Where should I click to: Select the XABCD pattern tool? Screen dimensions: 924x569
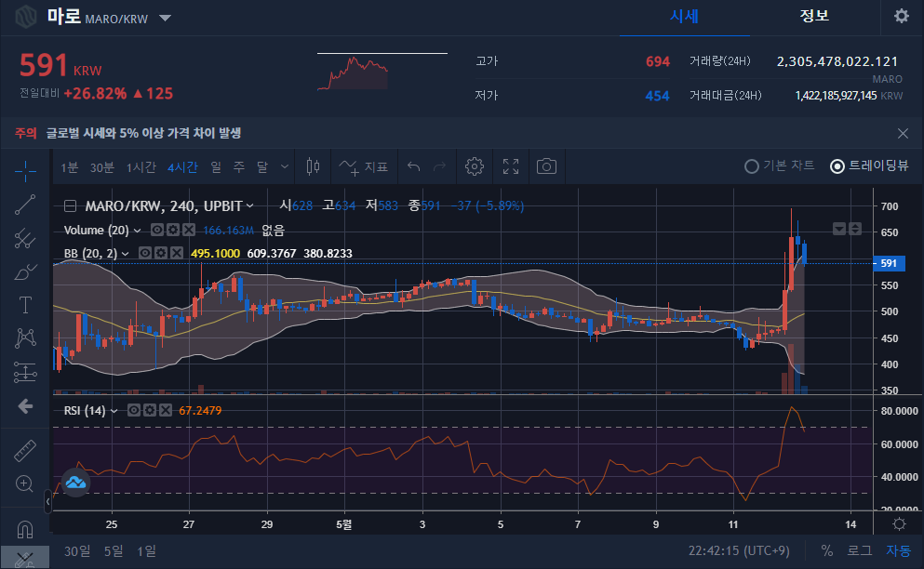click(25, 338)
